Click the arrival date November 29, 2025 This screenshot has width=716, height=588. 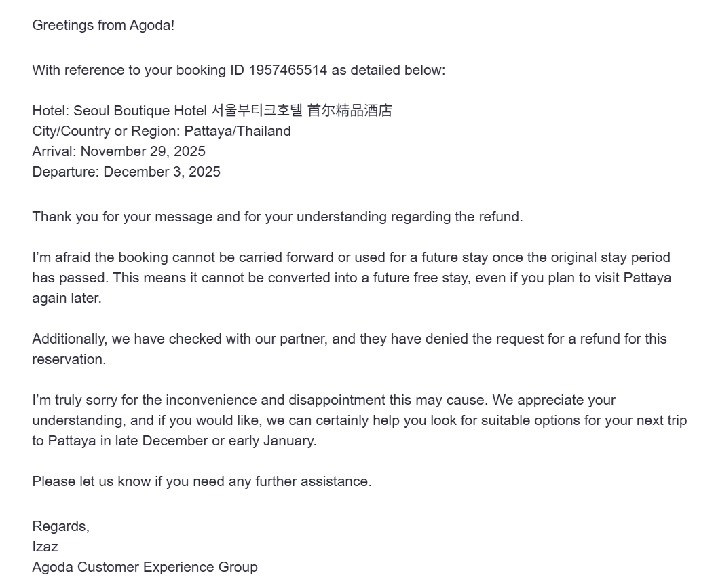pyautogui.click(x=143, y=151)
